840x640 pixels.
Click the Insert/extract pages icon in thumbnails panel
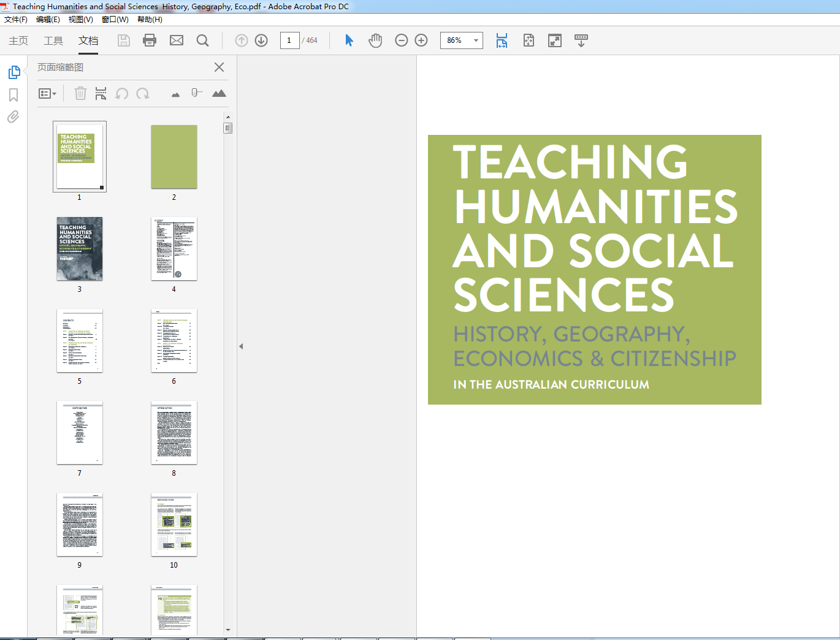click(x=101, y=93)
